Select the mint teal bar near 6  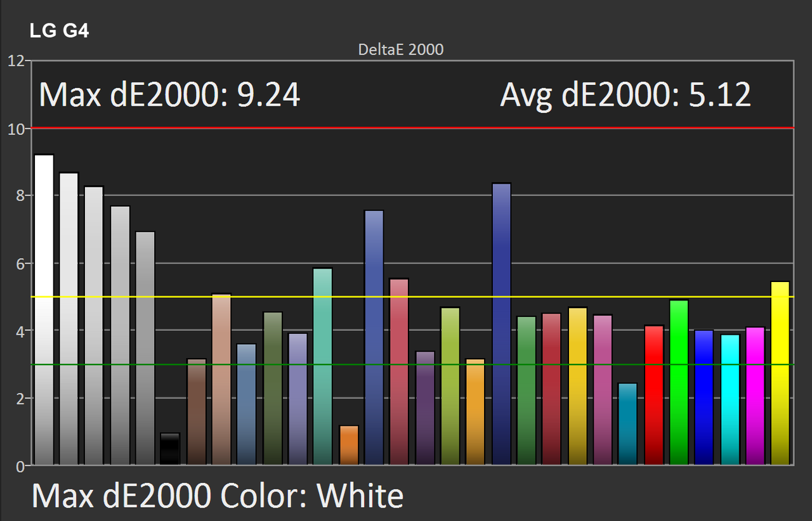click(323, 367)
